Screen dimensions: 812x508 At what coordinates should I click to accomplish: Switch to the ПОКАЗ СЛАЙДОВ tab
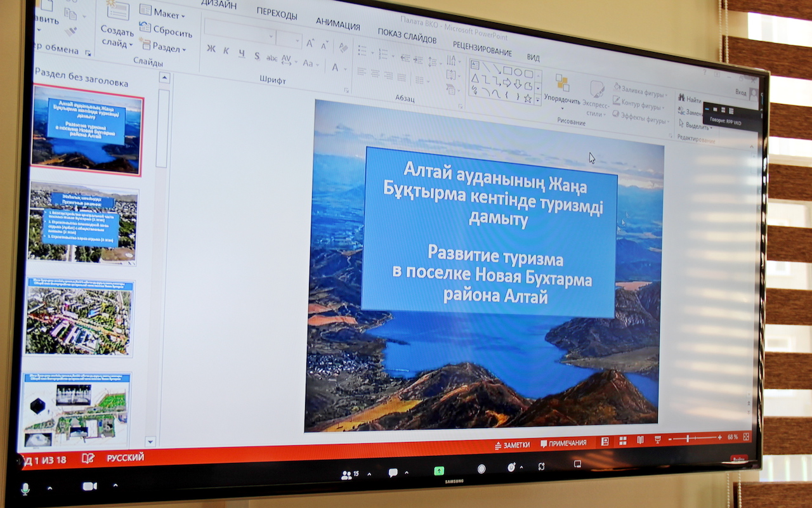click(407, 36)
